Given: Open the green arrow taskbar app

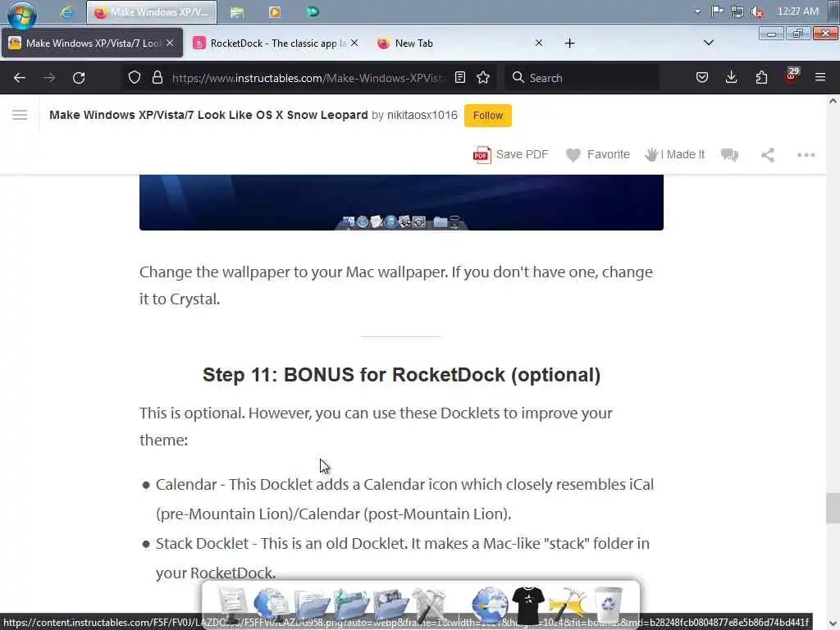Looking at the screenshot, I should tap(313, 11).
